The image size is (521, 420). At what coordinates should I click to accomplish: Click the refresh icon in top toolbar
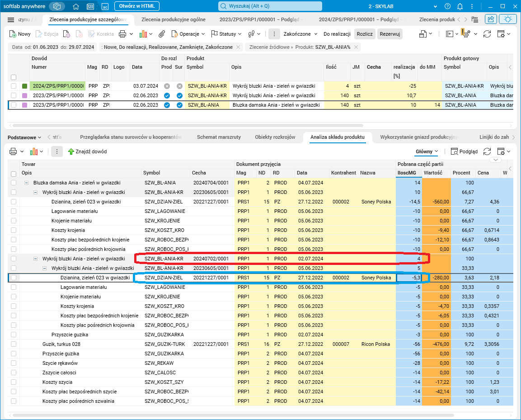(487, 34)
